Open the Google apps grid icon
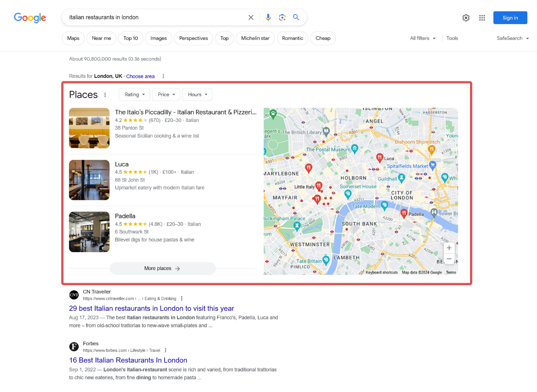This screenshot has width=537, height=392. (482, 18)
